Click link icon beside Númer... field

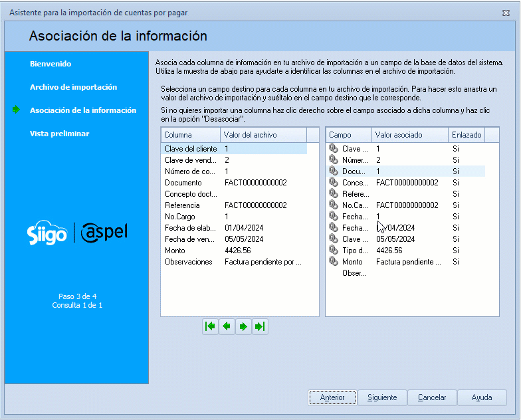coord(334,160)
